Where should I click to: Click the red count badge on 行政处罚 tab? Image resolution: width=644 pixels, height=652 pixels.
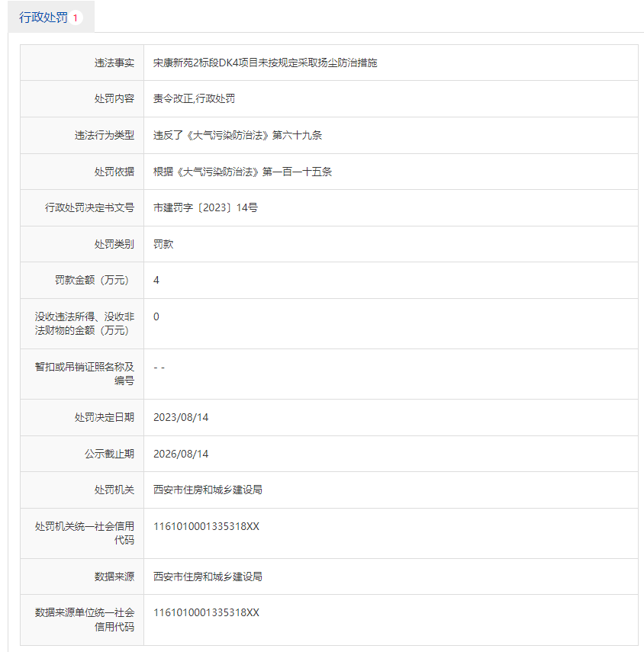(76, 18)
